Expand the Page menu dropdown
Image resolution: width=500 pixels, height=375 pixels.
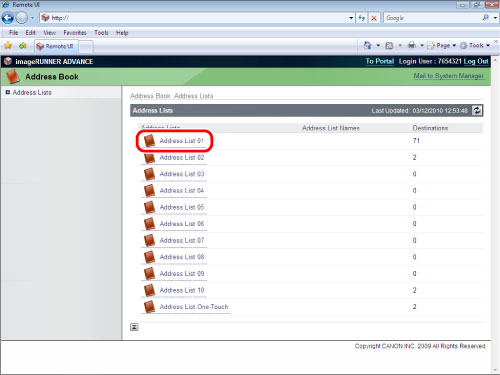(442, 45)
